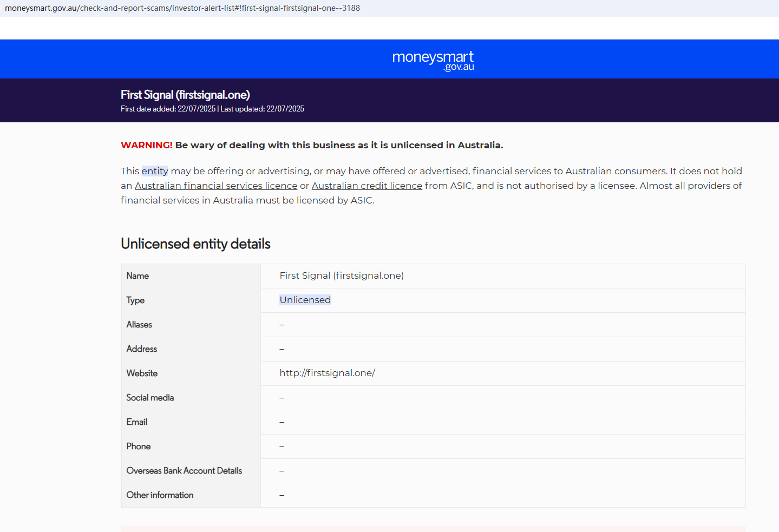
Task: Click the 'Overseas Bank Account Details' row label
Action: [x=184, y=471]
